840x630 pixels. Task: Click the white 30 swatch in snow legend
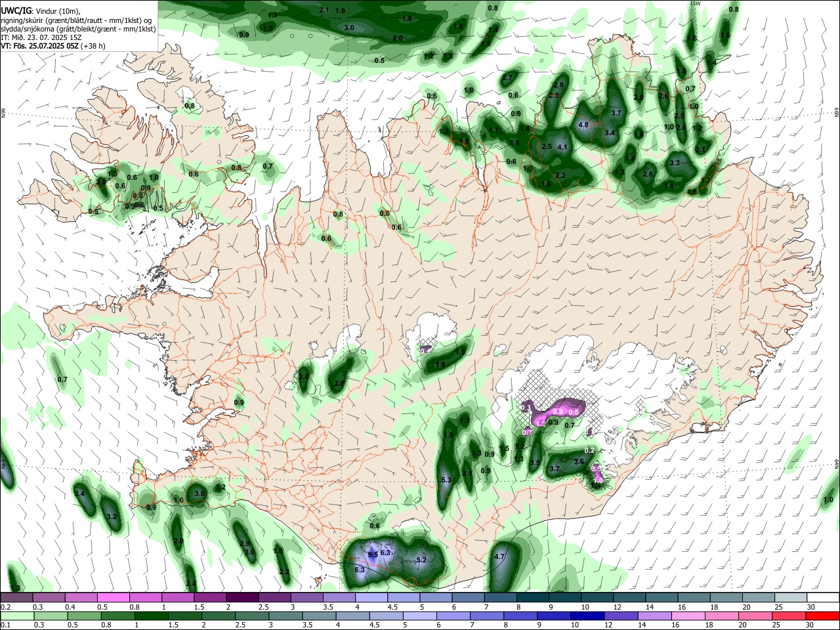824,597
